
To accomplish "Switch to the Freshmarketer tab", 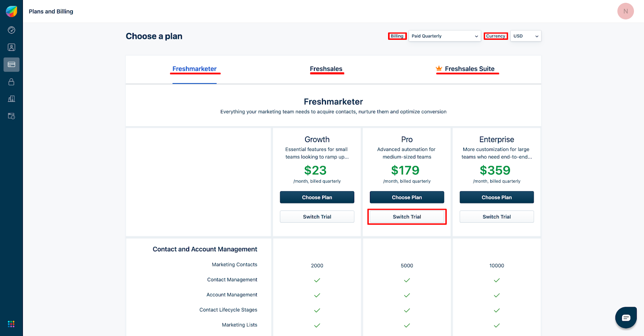I will [194, 69].
